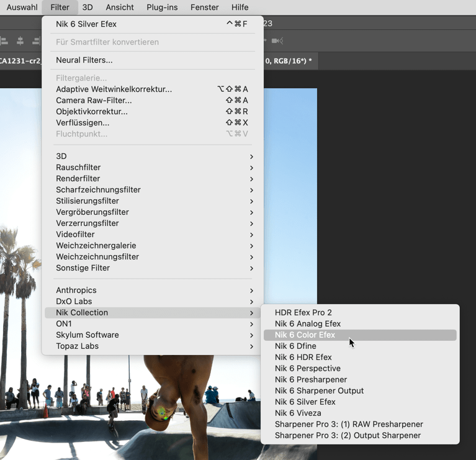The width and height of the screenshot is (476, 460).
Task: Launch Nik 6 HDR Efex
Action: (x=360, y=358)
